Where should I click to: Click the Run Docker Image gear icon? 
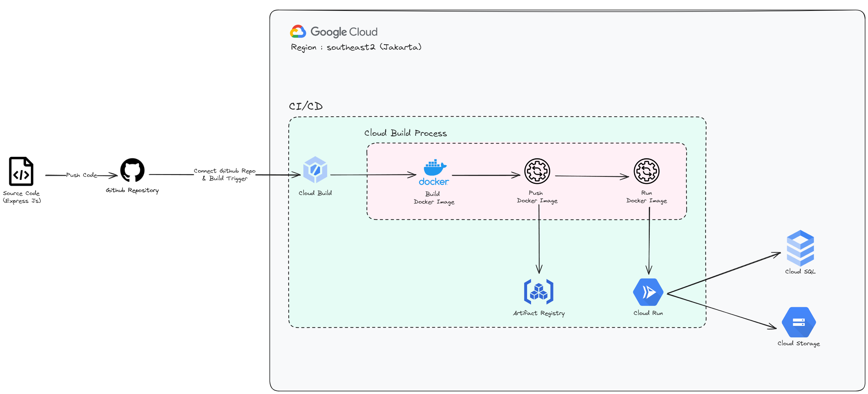tap(646, 171)
